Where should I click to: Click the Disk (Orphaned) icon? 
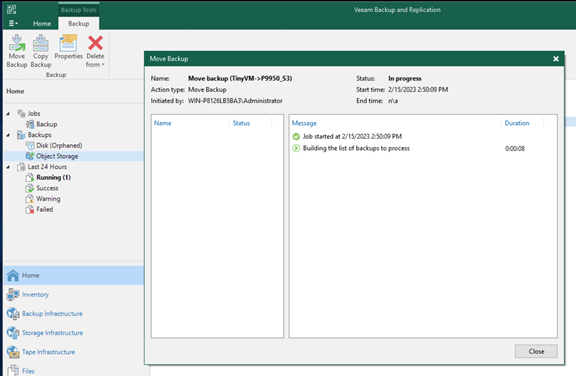tap(30, 145)
